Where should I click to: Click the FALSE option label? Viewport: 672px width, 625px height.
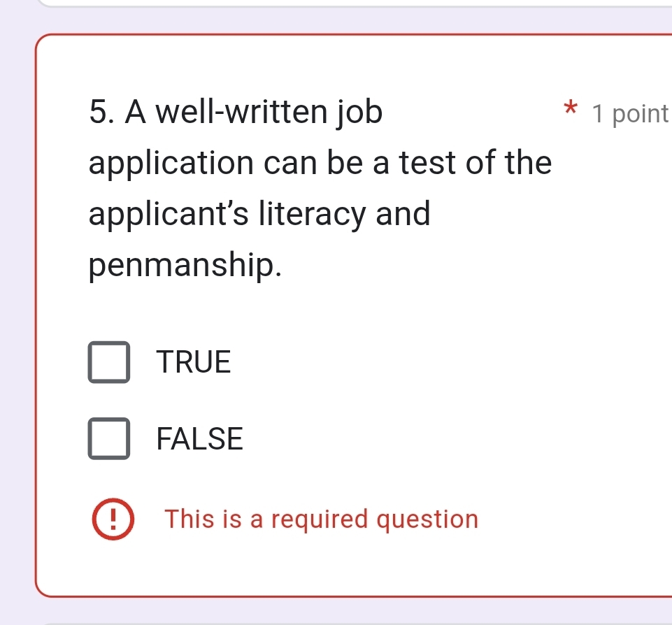pyautogui.click(x=199, y=439)
